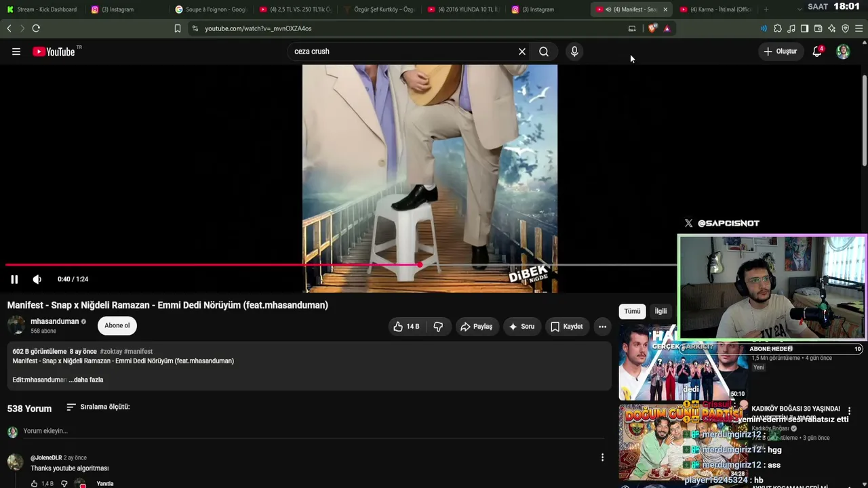868x488 pixels.
Task: Select the Tümü filter chip
Action: point(633,311)
